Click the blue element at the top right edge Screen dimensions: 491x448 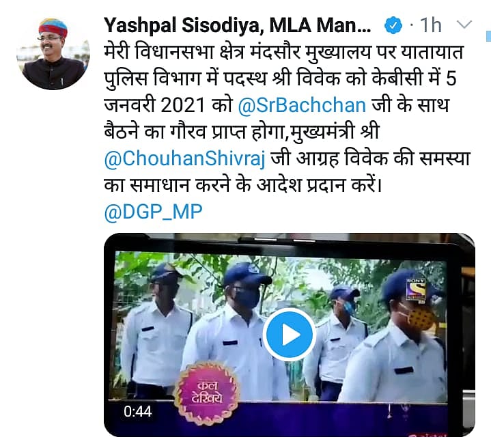pos(488,36)
